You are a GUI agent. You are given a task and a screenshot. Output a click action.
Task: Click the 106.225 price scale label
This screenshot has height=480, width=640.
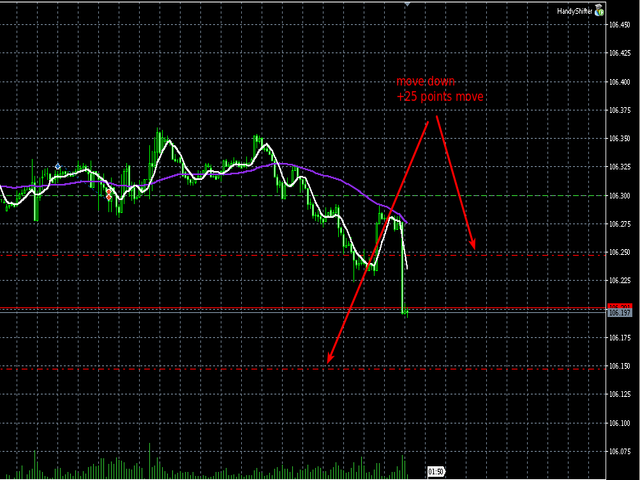[619, 280]
